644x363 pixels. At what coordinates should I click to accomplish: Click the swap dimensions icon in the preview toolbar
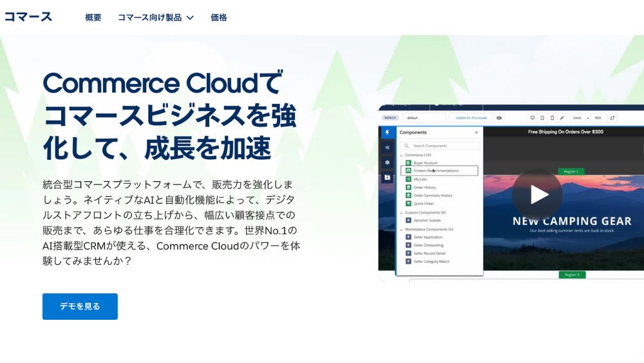(612, 118)
